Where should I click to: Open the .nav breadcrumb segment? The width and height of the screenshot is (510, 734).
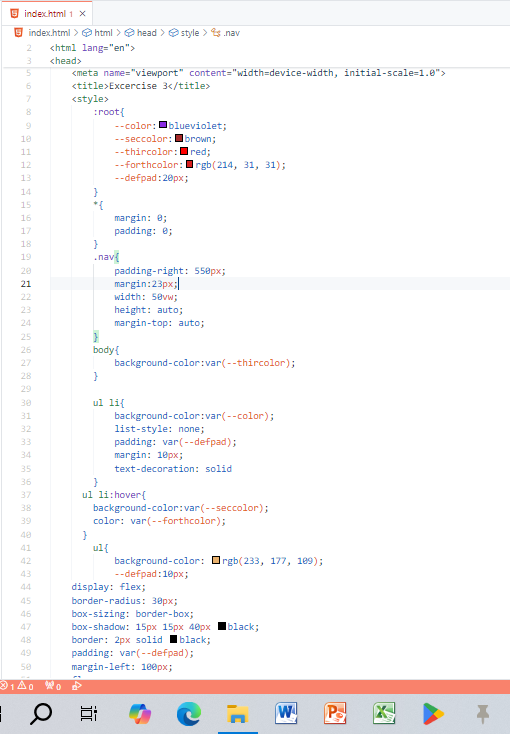pyautogui.click(x=225, y=33)
